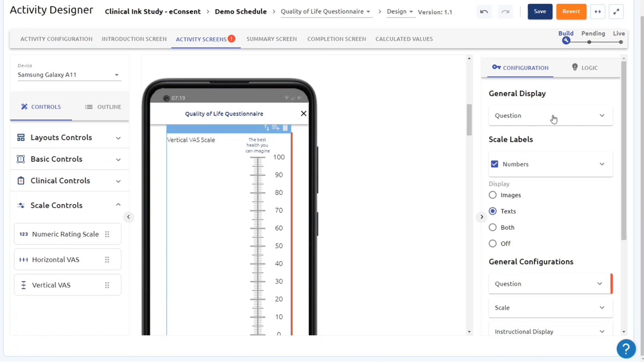Open the Logic tab
Viewport: 644px width, 362px height.
click(585, 68)
